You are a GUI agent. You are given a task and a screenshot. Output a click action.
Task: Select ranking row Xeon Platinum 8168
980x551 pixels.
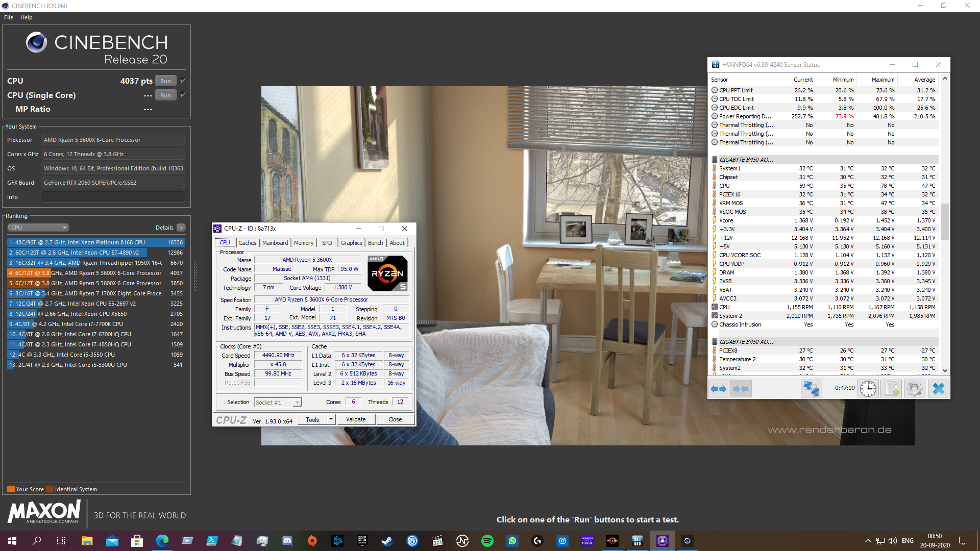(x=96, y=242)
